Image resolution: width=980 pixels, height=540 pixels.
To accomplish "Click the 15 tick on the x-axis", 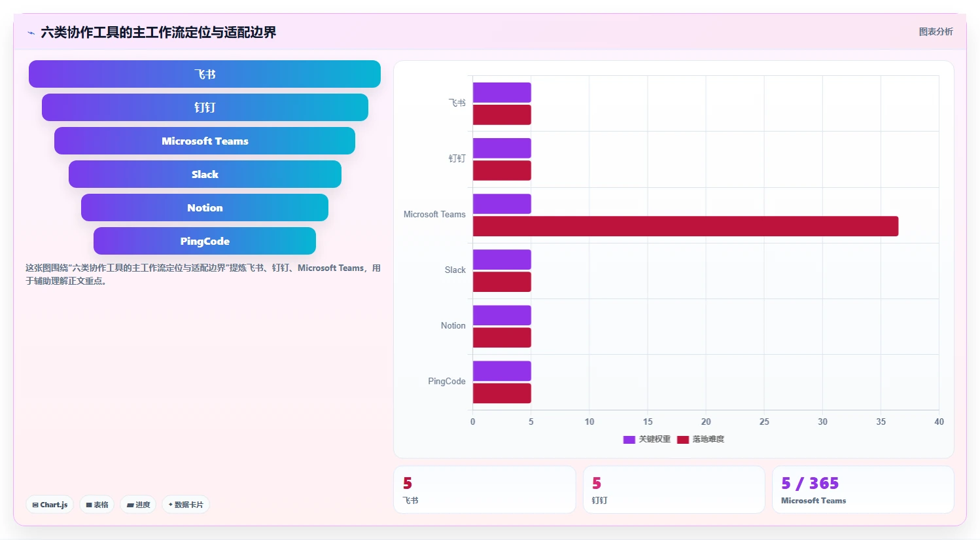I will [648, 422].
